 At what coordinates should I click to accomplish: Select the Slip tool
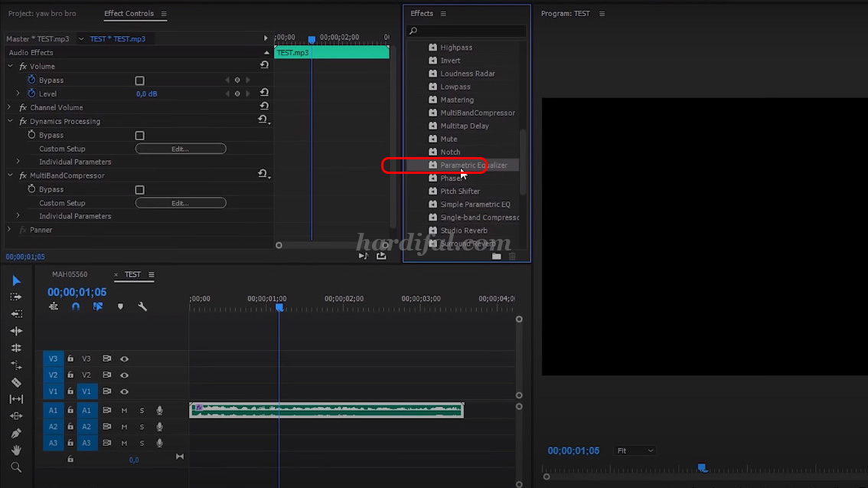pos(16,399)
